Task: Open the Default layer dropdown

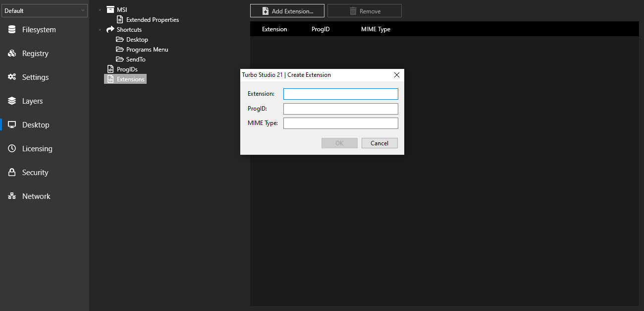Action: [45, 10]
